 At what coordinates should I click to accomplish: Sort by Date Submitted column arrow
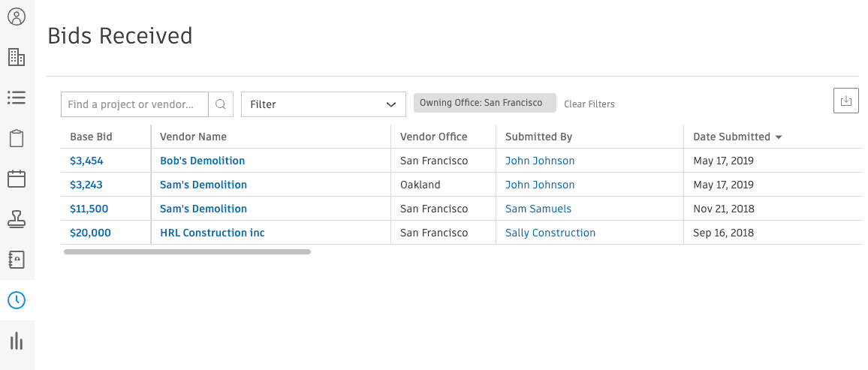pos(779,137)
